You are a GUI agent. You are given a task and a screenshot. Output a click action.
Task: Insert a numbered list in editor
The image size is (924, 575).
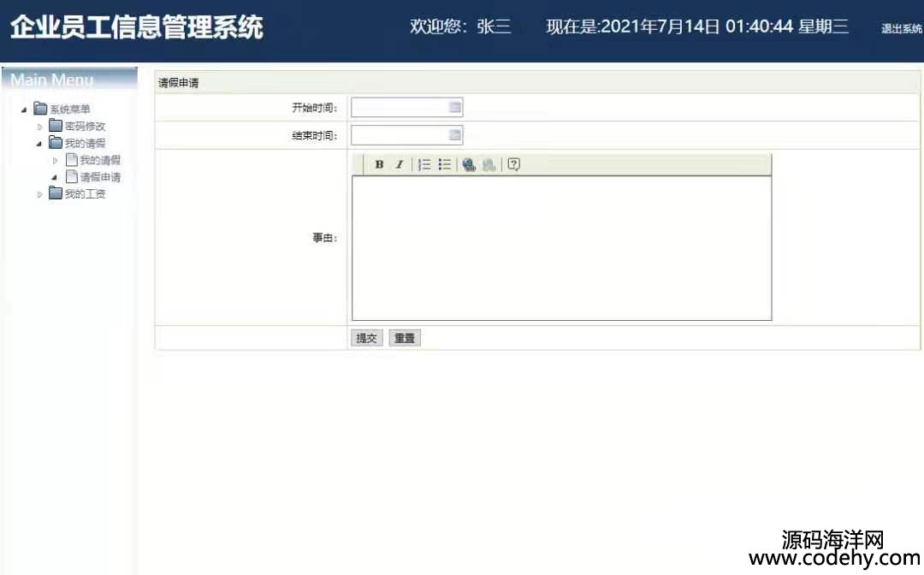pyautogui.click(x=424, y=165)
